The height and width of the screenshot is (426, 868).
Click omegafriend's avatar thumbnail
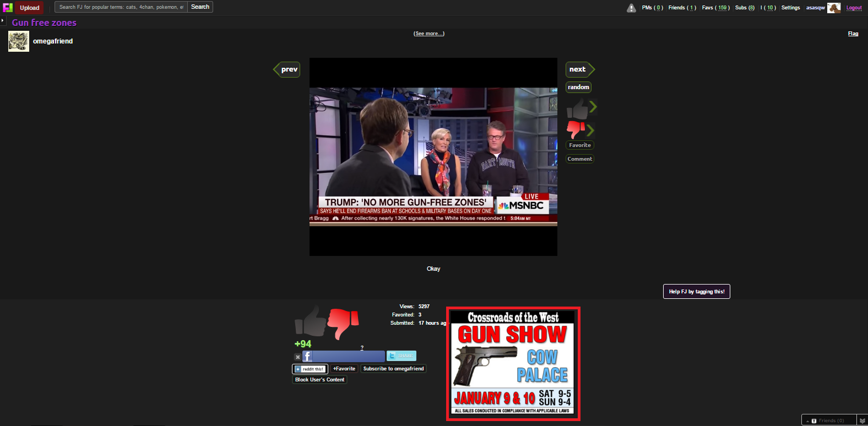pos(19,41)
